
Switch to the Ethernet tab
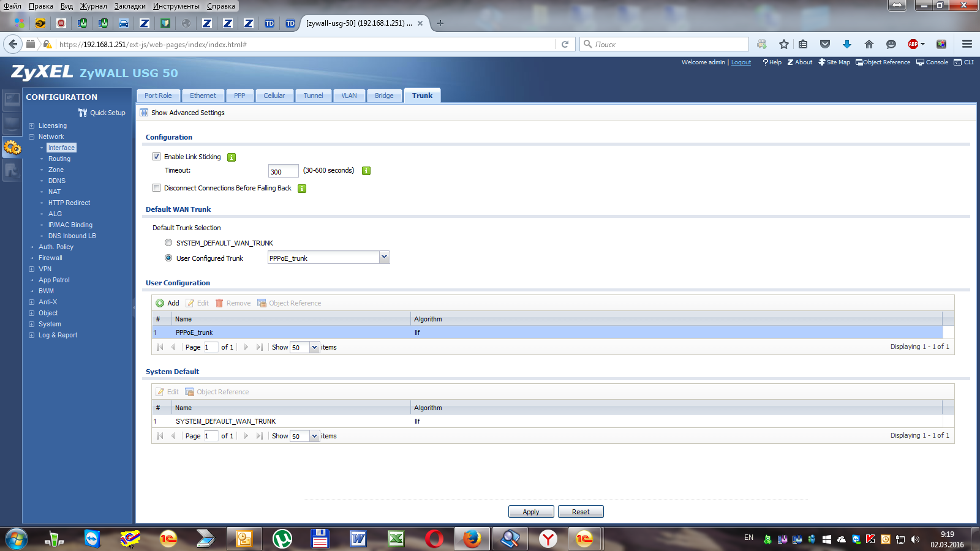203,96
